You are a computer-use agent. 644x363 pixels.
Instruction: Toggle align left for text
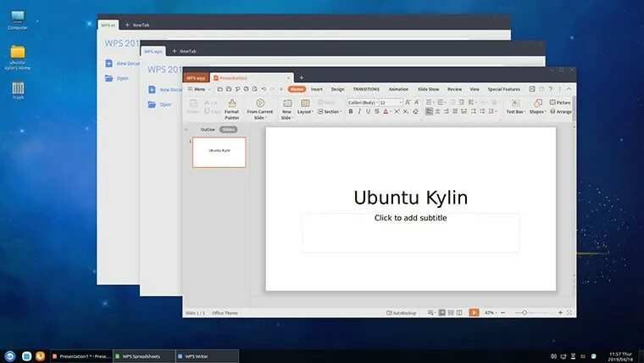[x=429, y=111]
